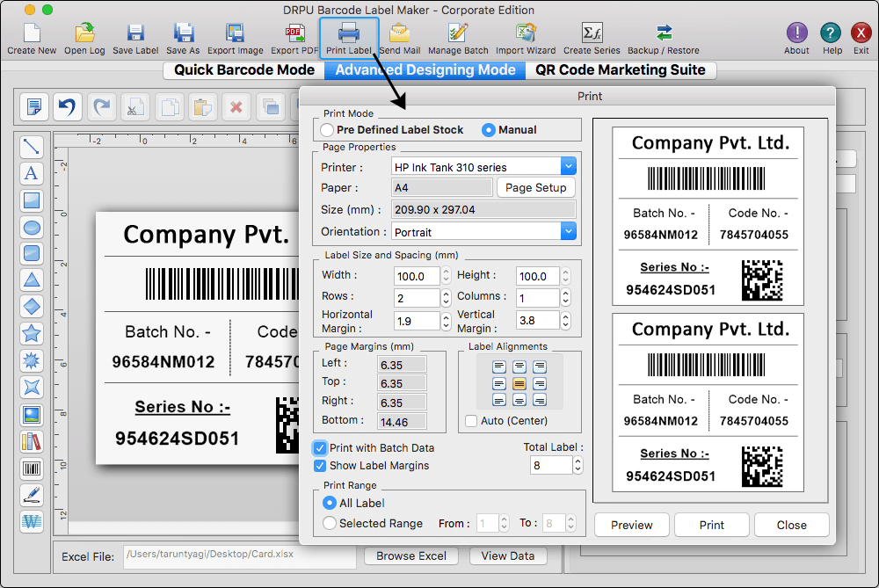Click the red delete X icon

[x=236, y=106]
